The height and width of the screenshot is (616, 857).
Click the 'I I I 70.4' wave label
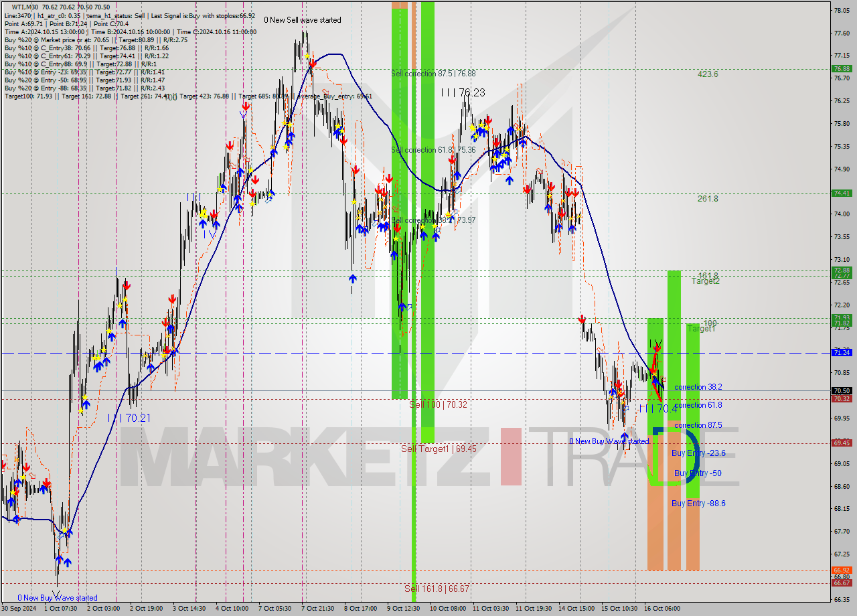point(658,408)
